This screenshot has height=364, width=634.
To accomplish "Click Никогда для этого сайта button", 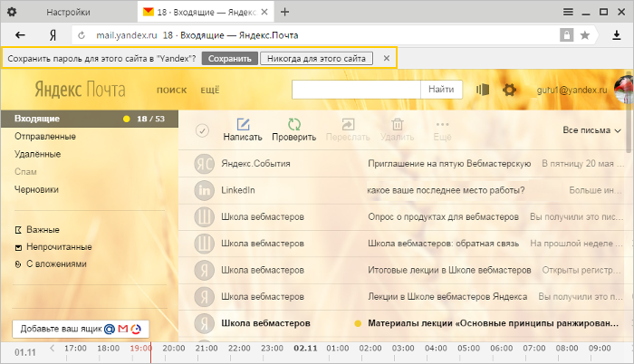I will click(316, 59).
